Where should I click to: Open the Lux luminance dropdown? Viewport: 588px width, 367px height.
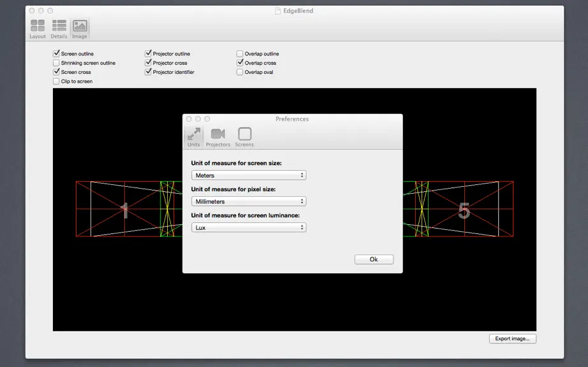coord(249,227)
